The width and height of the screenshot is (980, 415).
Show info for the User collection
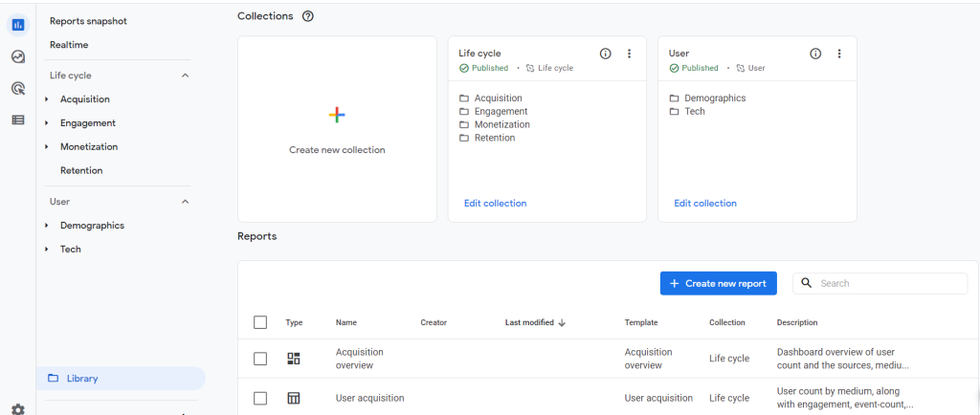[x=815, y=54]
